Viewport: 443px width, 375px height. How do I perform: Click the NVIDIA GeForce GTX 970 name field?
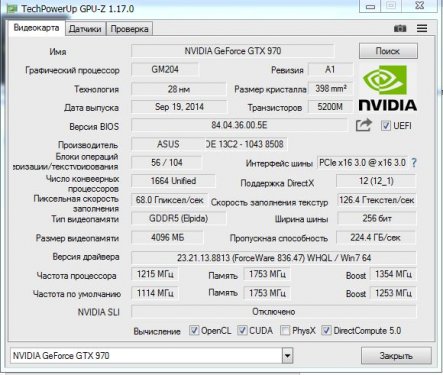pos(233,51)
